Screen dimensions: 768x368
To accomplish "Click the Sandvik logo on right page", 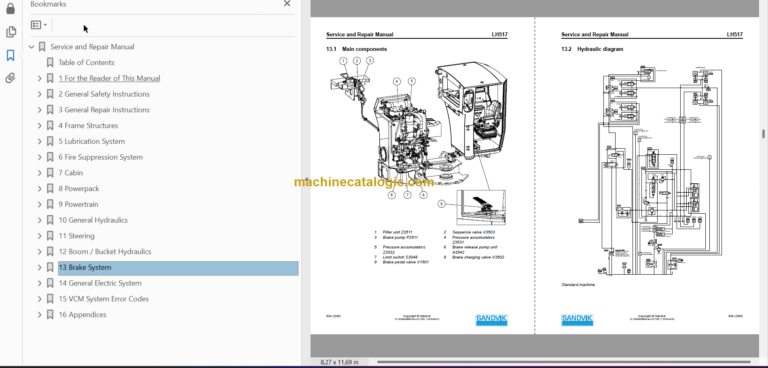I will coord(577,320).
